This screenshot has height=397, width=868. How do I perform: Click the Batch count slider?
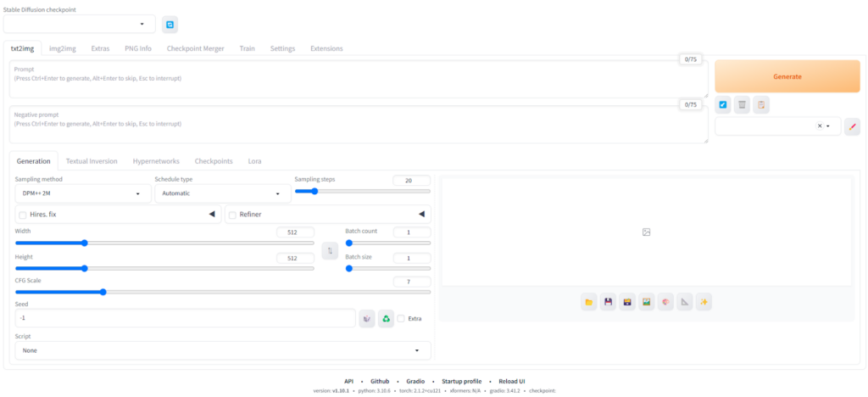click(388, 243)
